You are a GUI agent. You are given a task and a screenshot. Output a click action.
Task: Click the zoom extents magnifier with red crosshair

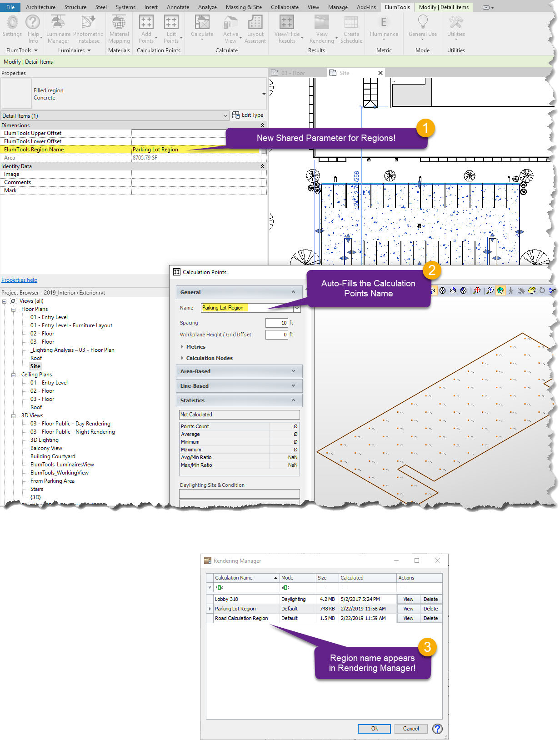coord(477,290)
